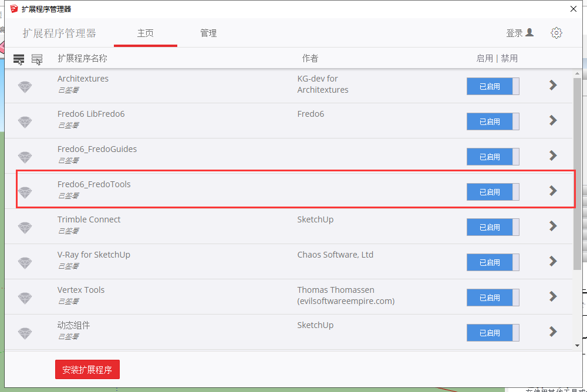Click the 动态组件 extension icon
Viewport: 587px width, 392px height.
click(25, 332)
